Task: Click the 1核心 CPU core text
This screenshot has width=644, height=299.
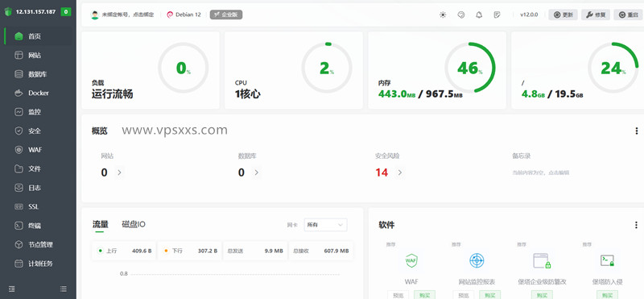Action: [248, 94]
